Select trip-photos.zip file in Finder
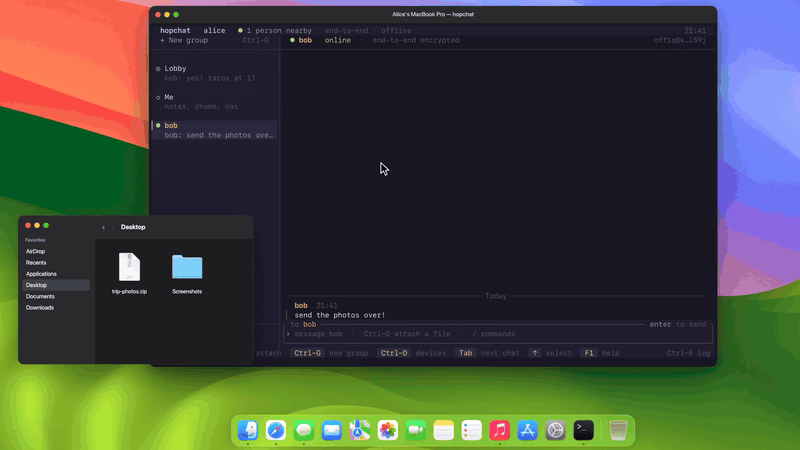 [130, 273]
